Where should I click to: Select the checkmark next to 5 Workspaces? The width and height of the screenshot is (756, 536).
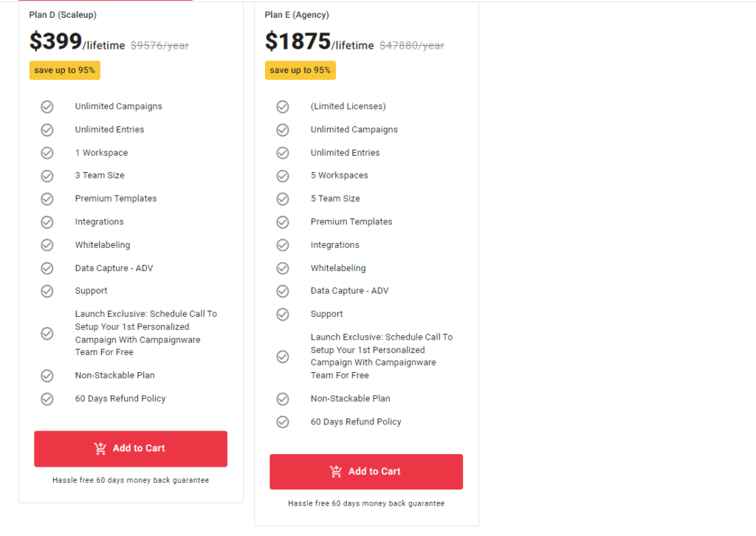point(283,176)
